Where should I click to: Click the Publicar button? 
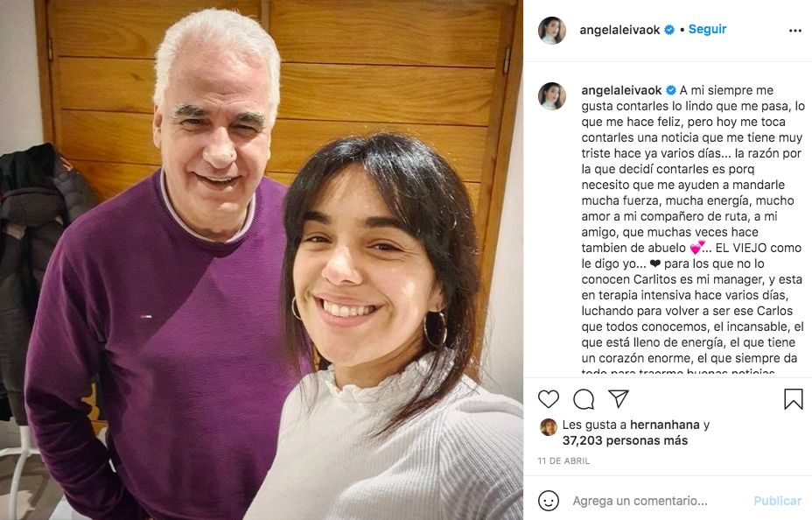(777, 501)
